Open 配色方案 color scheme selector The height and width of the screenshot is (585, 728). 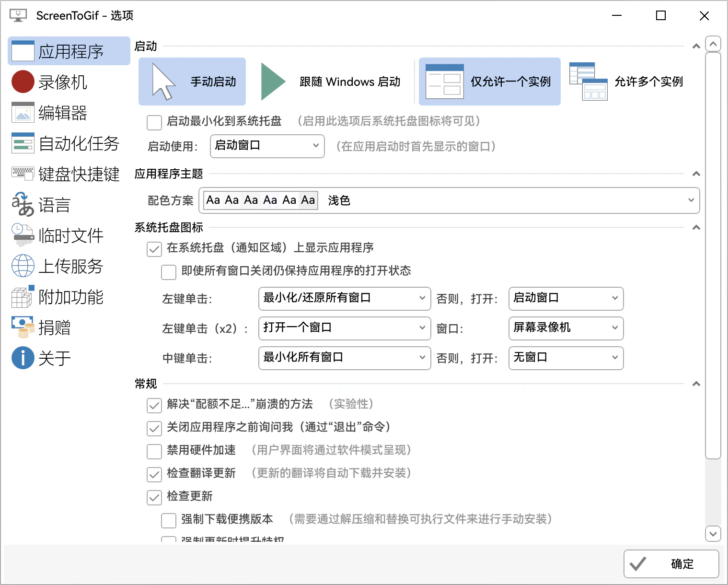coord(449,200)
